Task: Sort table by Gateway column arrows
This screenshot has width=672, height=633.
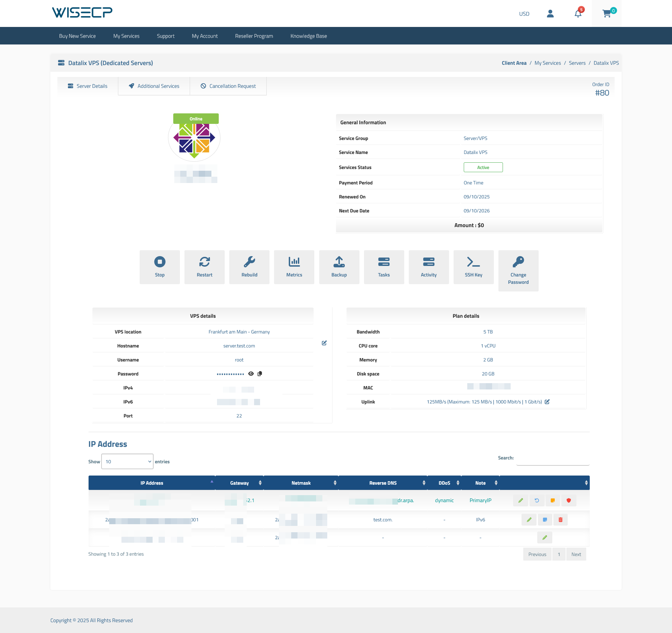Action: (260, 483)
